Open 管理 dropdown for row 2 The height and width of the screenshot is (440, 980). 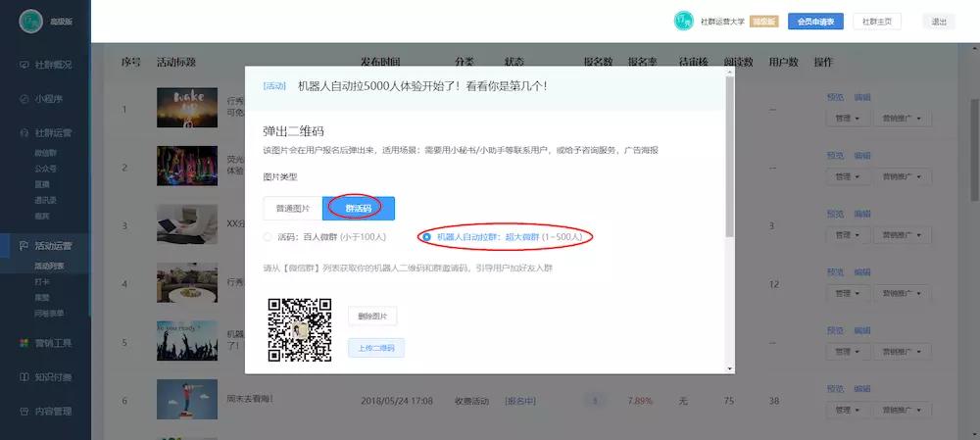847,176
